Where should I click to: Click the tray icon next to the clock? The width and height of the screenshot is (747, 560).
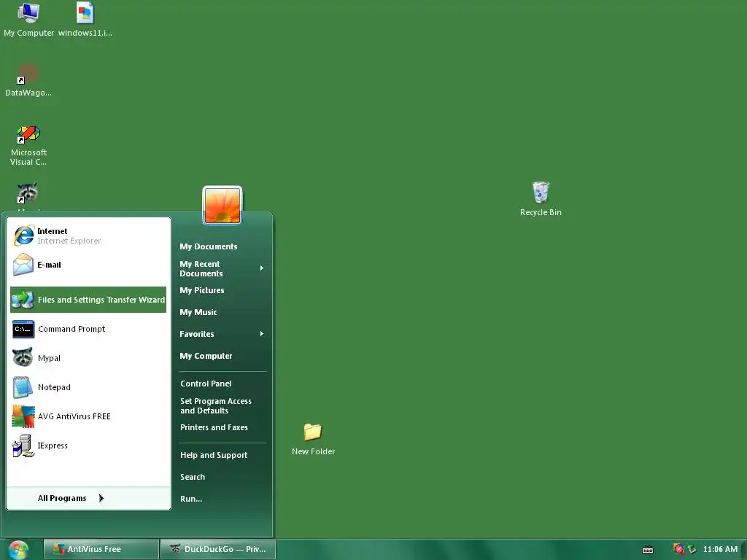pos(692,550)
